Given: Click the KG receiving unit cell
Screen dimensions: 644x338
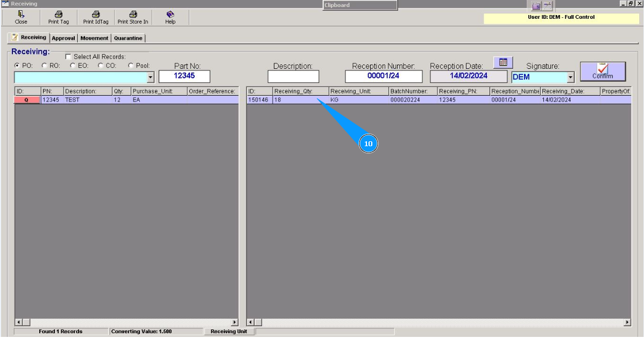Looking at the screenshot, I should [x=358, y=99].
